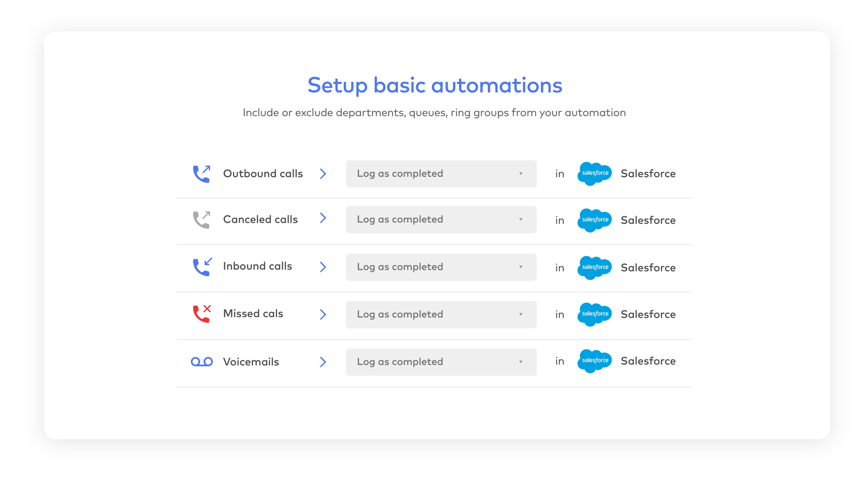Screen dimensions: 868x485
Task: Click the Inbound calls phone icon
Action: tap(202, 267)
